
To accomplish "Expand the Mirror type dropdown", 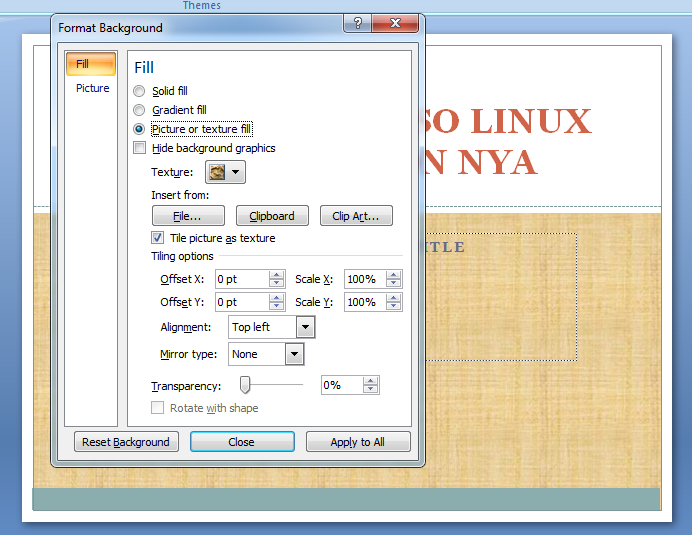I will pyautogui.click(x=294, y=354).
